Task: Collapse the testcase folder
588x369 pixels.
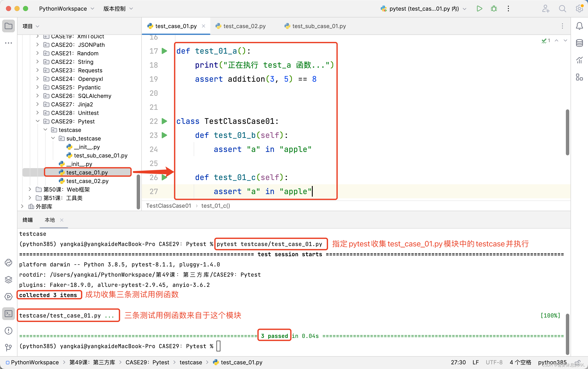Action: 45,130
